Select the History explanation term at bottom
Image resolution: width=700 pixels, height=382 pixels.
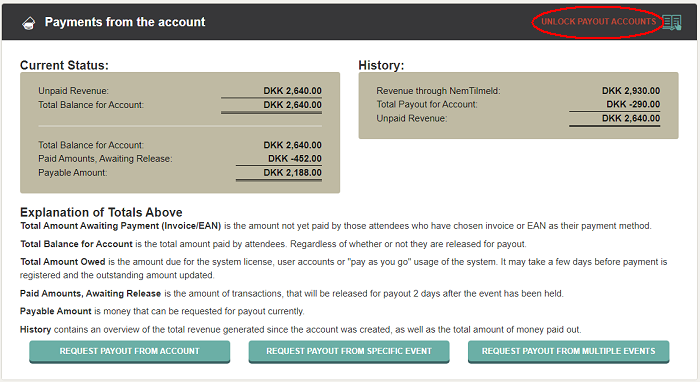point(36,329)
